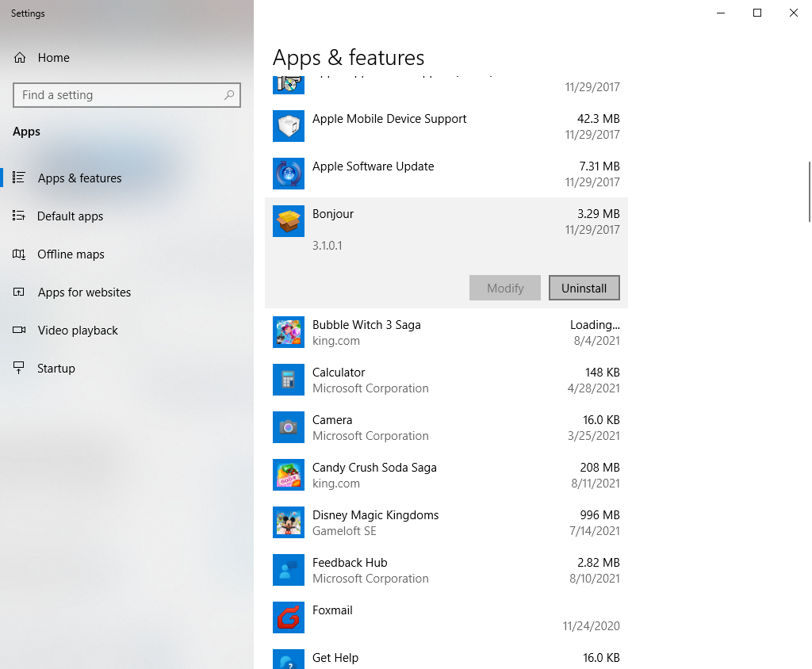Viewport: 812px width, 669px height.
Task: Select the Calculator entry
Action: click(446, 380)
